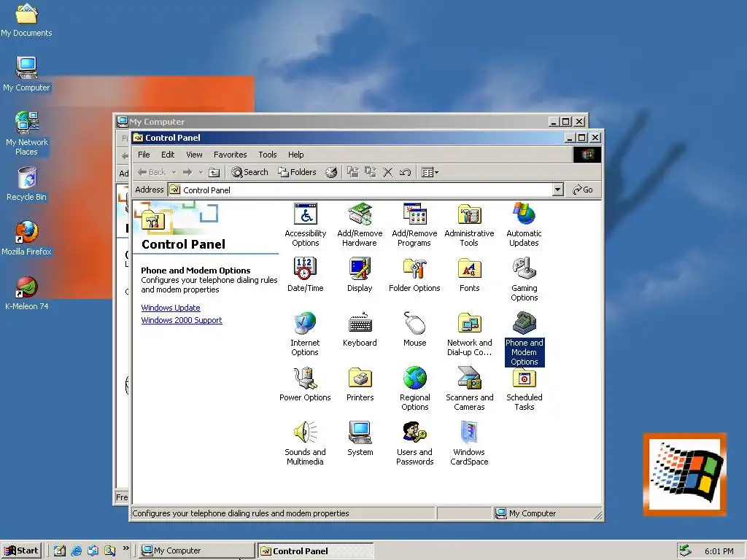
Task: Open Sounds and Multimedia icon
Action: (x=305, y=432)
